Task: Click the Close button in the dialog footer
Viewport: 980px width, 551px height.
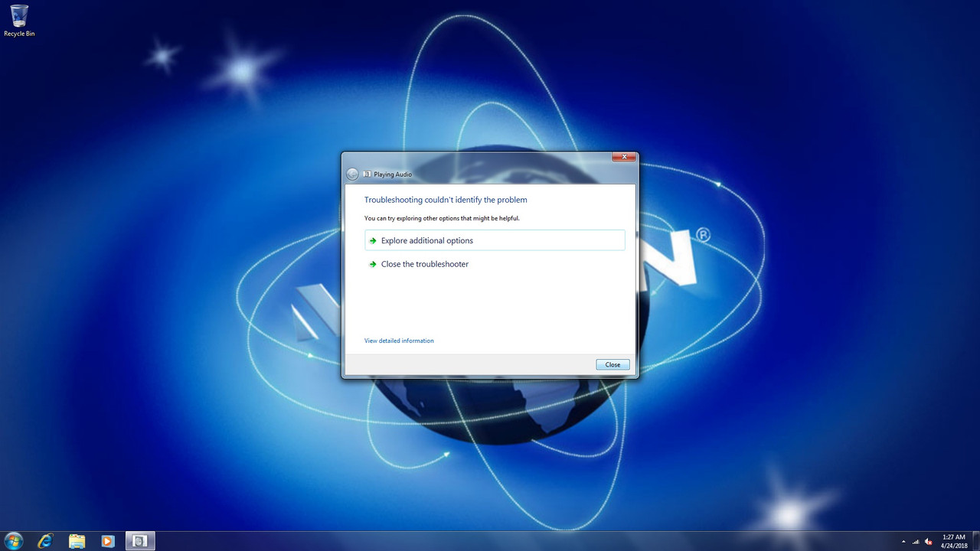Action: tap(612, 364)
